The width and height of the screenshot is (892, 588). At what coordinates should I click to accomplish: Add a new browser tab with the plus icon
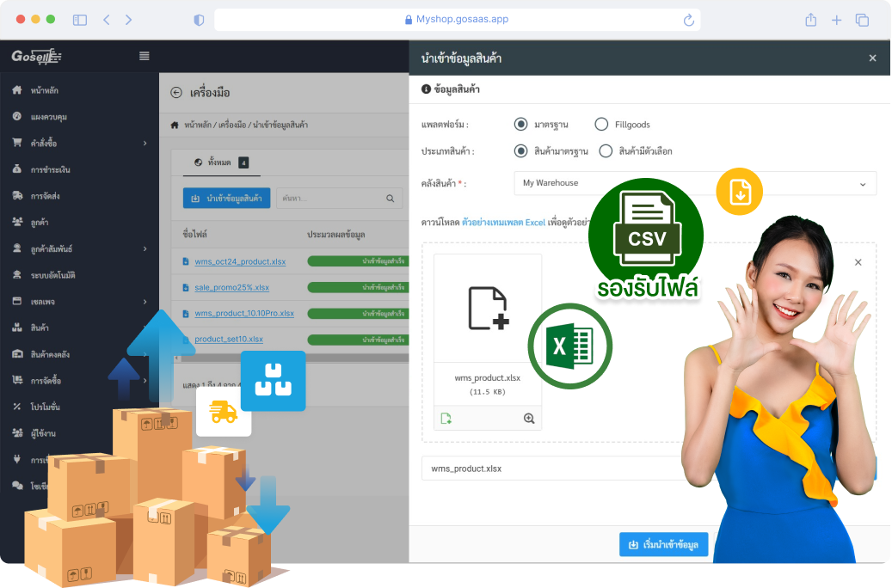tap(836, 20)
